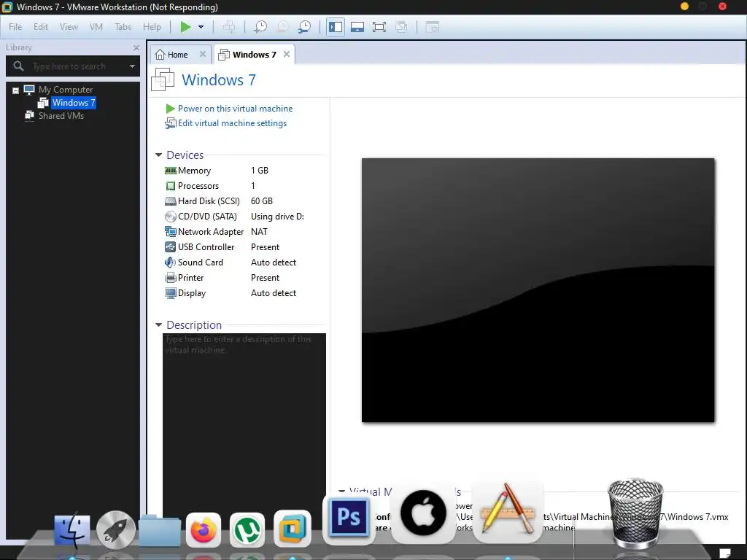Click inside the description text box
Screen dimensions: 747x560
[244, 424]
